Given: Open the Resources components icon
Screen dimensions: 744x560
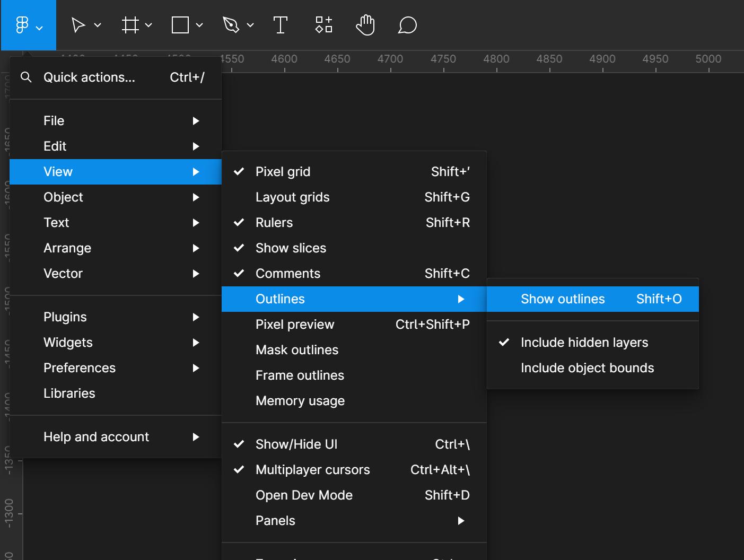Looking at the screenshot, I should point(324,25).
